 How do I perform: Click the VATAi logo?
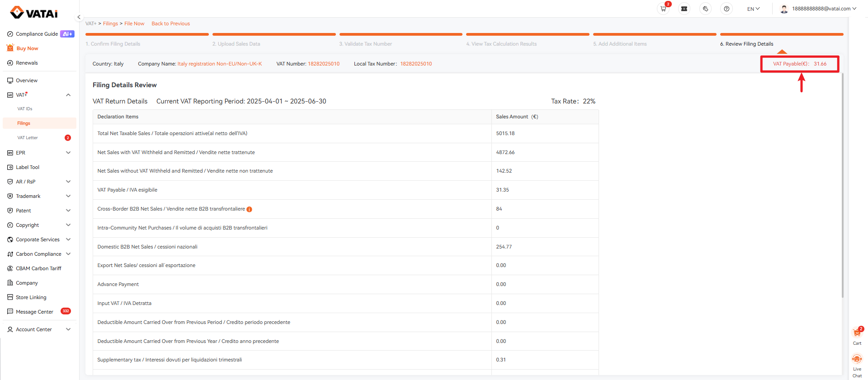click(34, 13)
